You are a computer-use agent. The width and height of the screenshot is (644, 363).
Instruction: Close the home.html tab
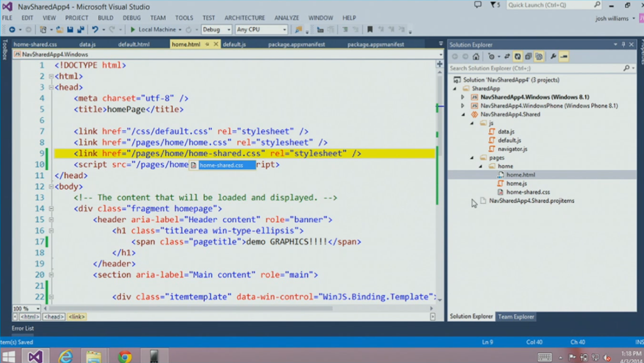click(x=216, y=44)
